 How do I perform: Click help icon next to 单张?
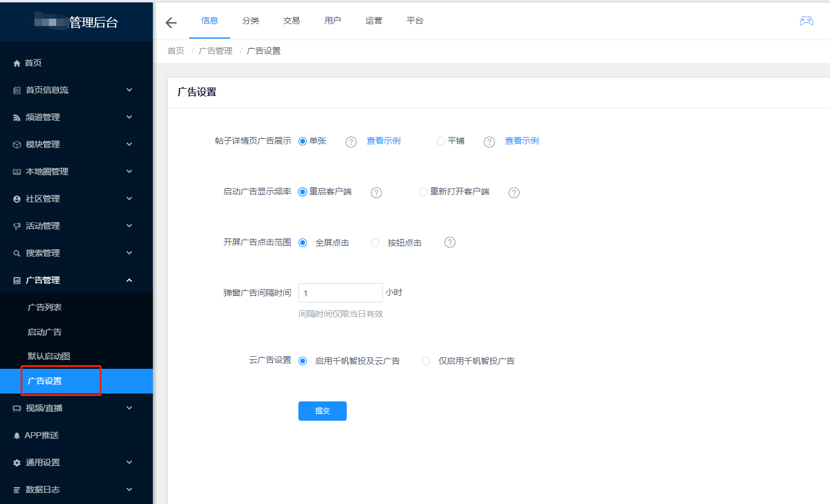tap(351, 142)
